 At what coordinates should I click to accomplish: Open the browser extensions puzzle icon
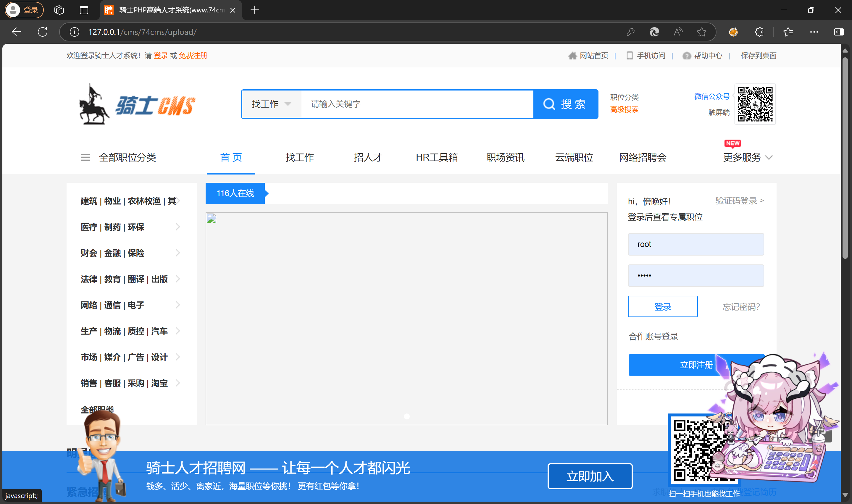point(759,32)
